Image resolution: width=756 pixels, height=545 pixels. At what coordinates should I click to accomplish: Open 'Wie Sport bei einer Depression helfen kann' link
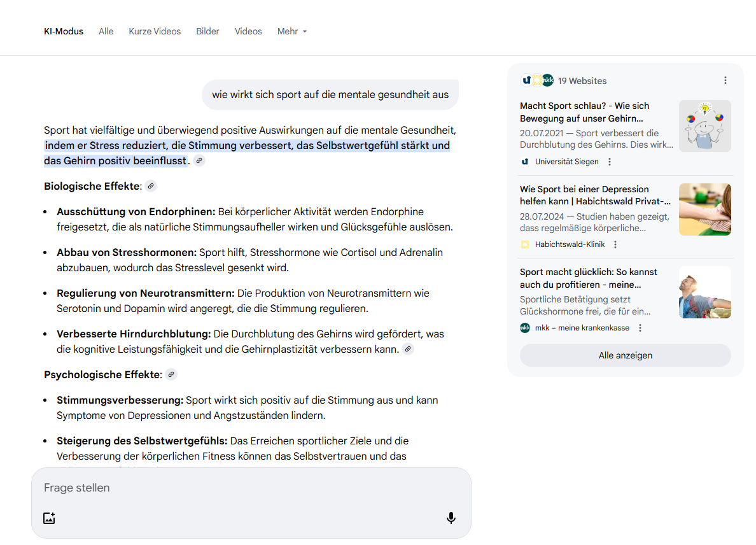[595, 195]
